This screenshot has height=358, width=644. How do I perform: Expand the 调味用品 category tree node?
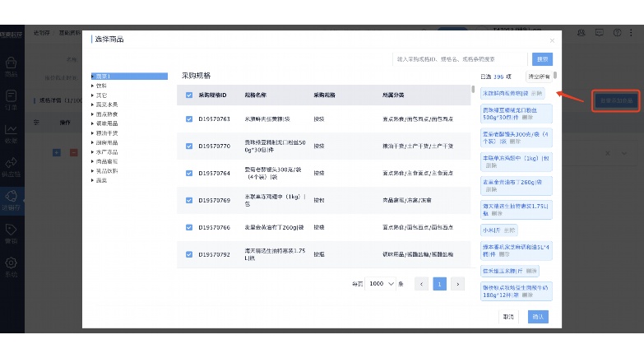(x=93, y=123)
